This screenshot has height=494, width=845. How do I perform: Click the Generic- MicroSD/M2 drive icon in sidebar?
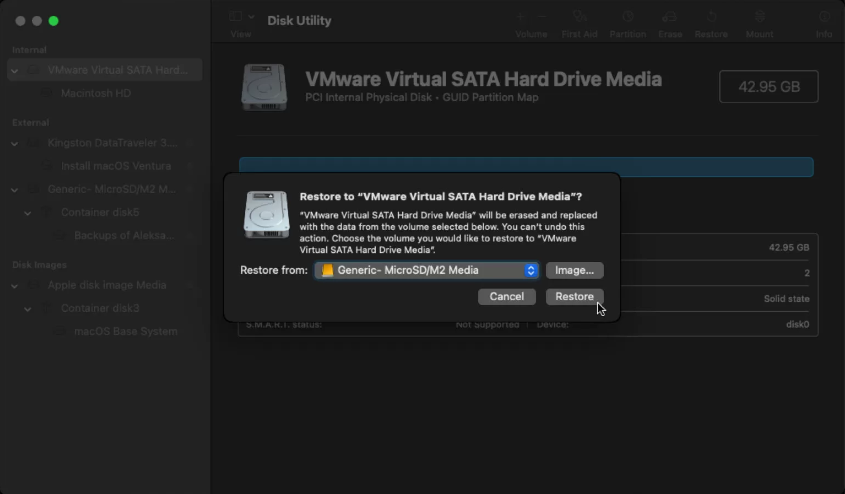[x=33, y=189]
